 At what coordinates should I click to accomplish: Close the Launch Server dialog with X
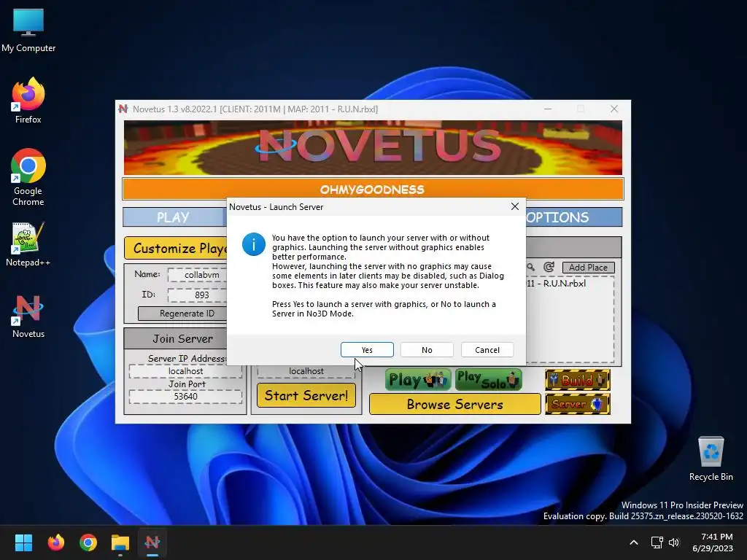[515, 206]
